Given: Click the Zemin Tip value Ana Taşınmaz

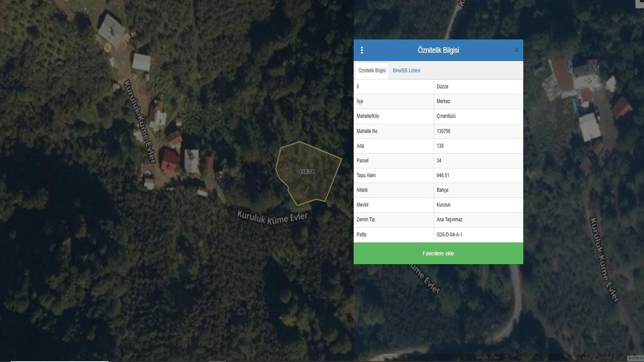Looking at the screenshot, I should click(449, 220).
